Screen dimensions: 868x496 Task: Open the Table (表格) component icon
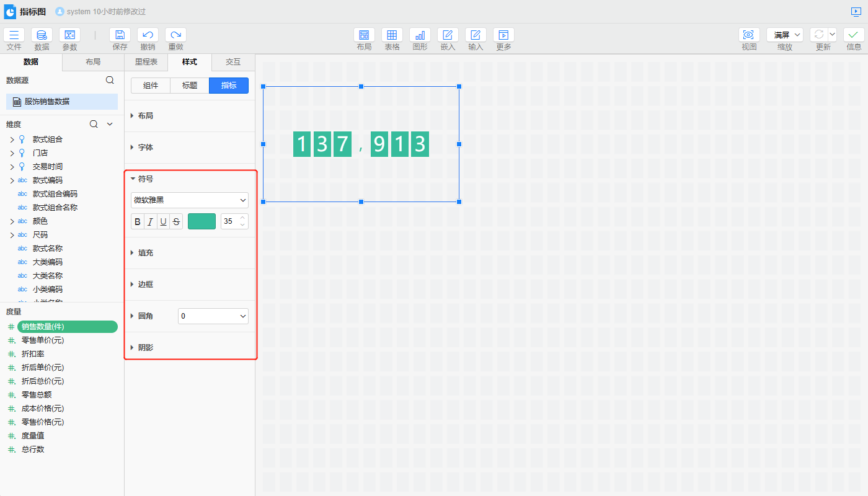click(392, 35)
